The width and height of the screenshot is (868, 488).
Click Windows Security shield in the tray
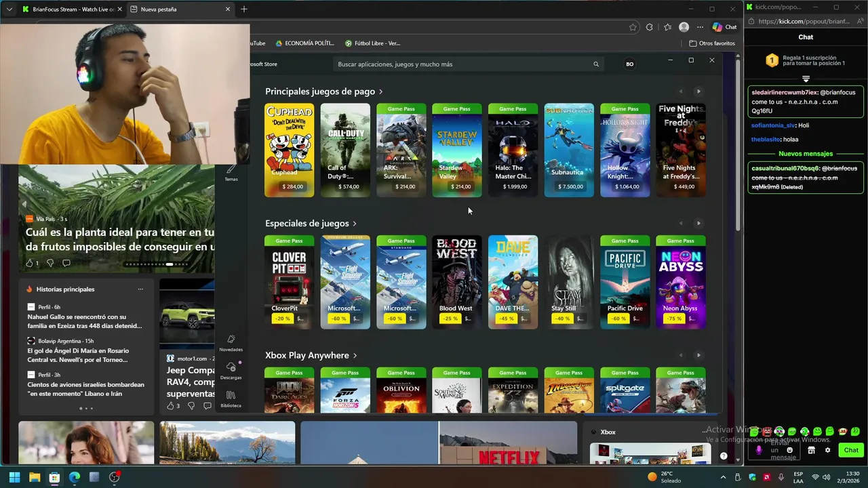[x=753, y=477]
